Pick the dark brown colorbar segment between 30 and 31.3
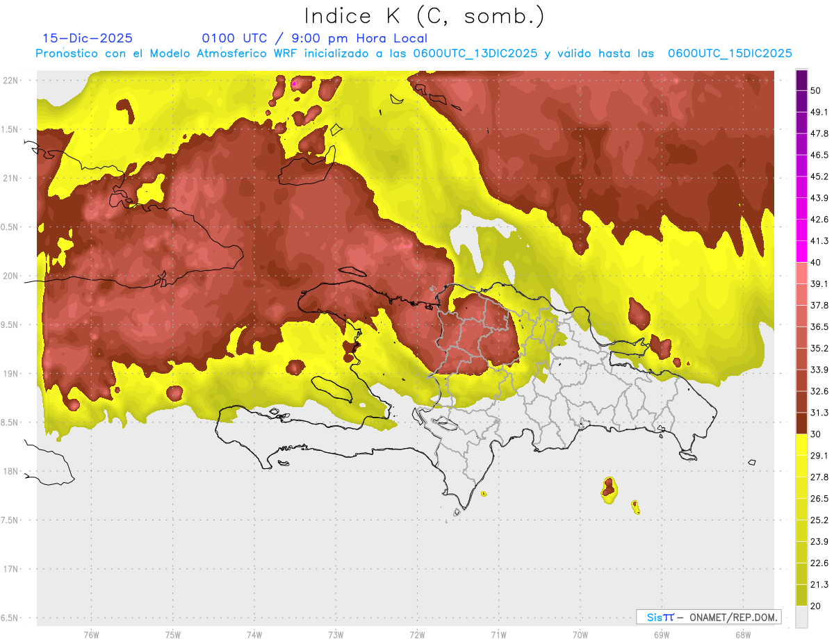 (x=801, y=423)
